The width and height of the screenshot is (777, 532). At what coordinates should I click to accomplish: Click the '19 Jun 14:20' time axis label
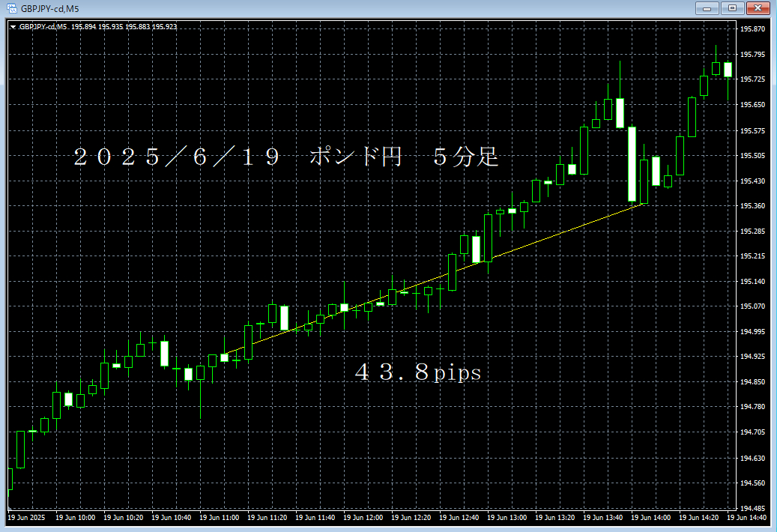699,518
